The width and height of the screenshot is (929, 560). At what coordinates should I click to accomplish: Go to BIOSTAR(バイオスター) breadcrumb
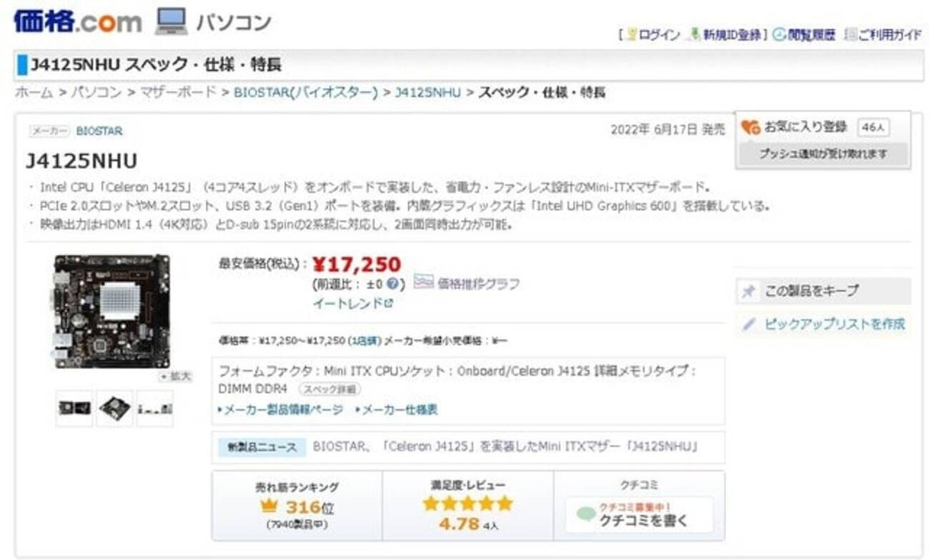305,92
